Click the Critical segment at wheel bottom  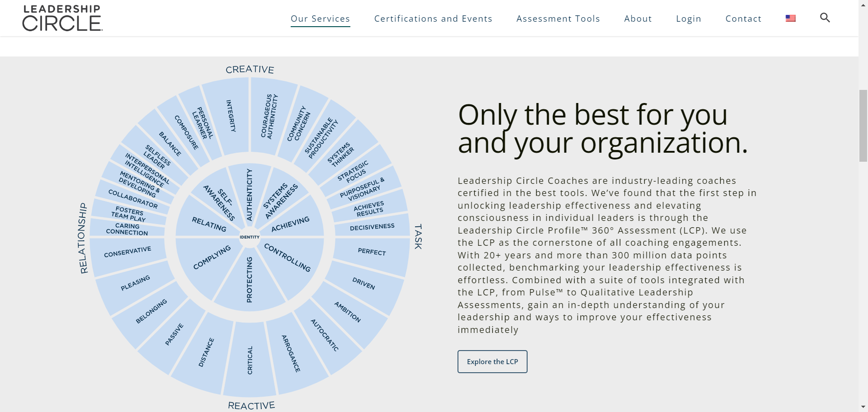point(250,360)
